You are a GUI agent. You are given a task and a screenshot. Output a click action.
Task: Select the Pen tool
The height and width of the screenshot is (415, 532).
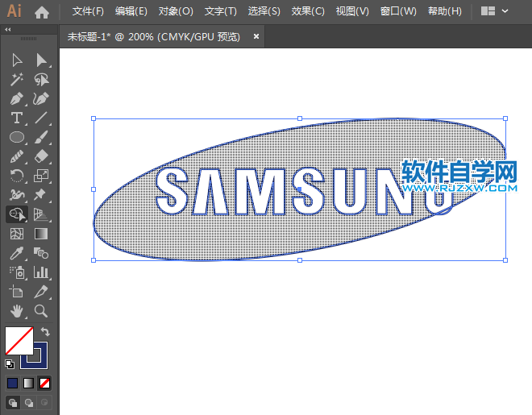tap(17, 98)
